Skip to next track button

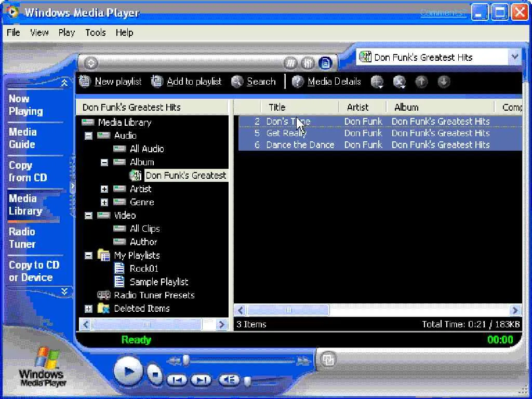pos(201,380)
